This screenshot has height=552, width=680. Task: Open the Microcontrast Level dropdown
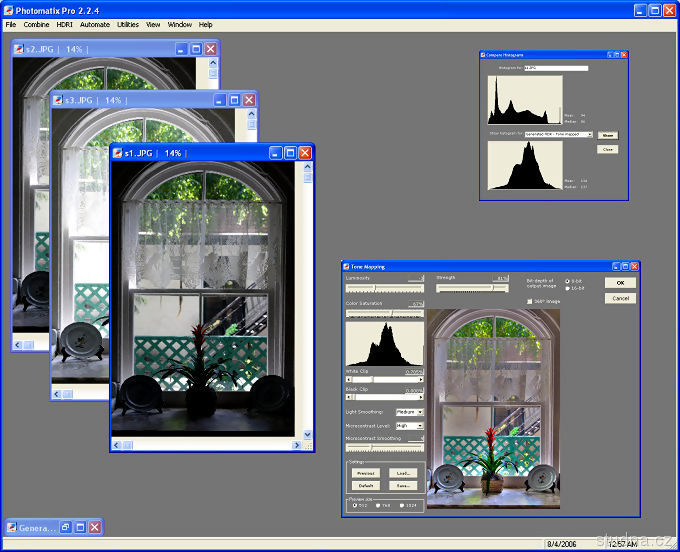(420, 426)
